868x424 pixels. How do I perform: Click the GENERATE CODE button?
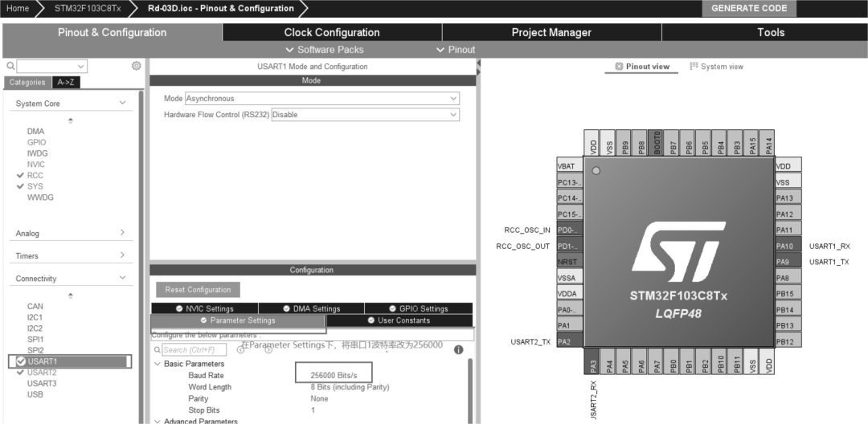[x=749, y=8]
